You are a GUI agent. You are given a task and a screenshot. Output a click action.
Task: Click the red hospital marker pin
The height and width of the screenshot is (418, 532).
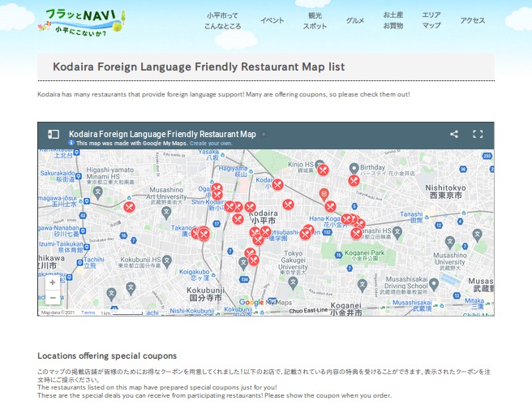click(x=324, y=195)
